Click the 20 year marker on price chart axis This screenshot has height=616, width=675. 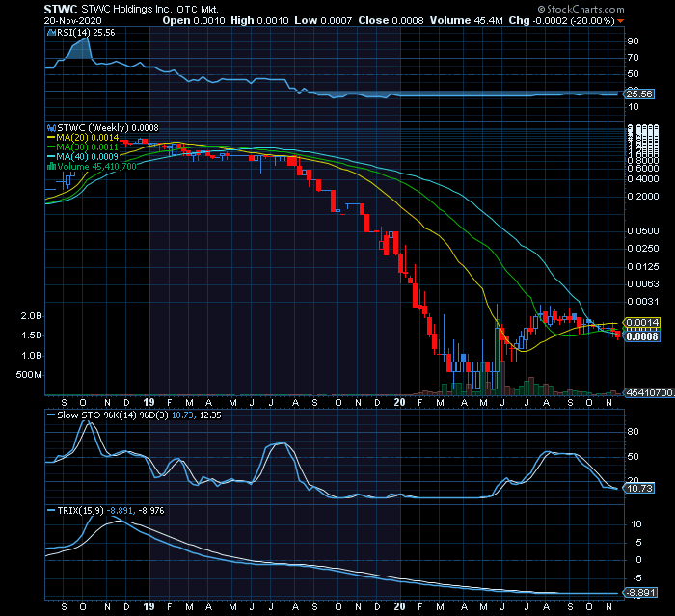pos(400,402)
